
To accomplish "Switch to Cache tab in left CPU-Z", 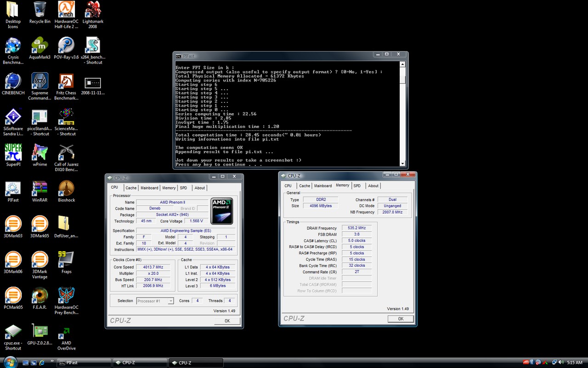I will (x=131, y=188).
